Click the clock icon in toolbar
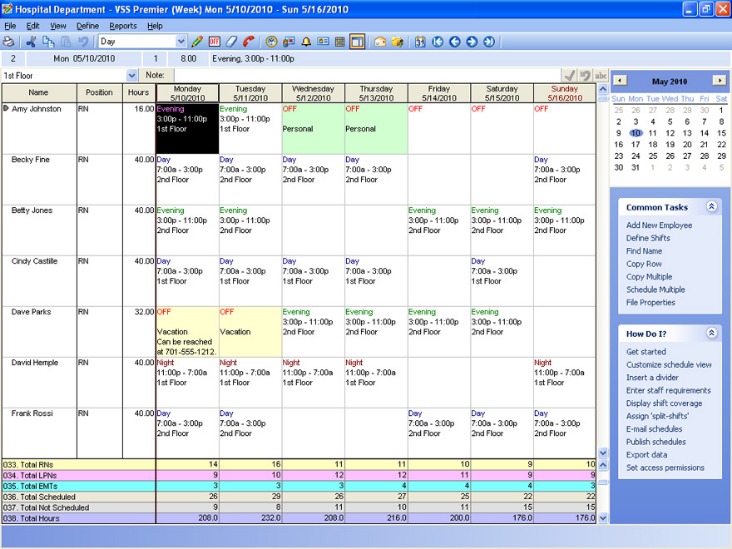This screenshot has height=549, width=732. pos(271,42)
